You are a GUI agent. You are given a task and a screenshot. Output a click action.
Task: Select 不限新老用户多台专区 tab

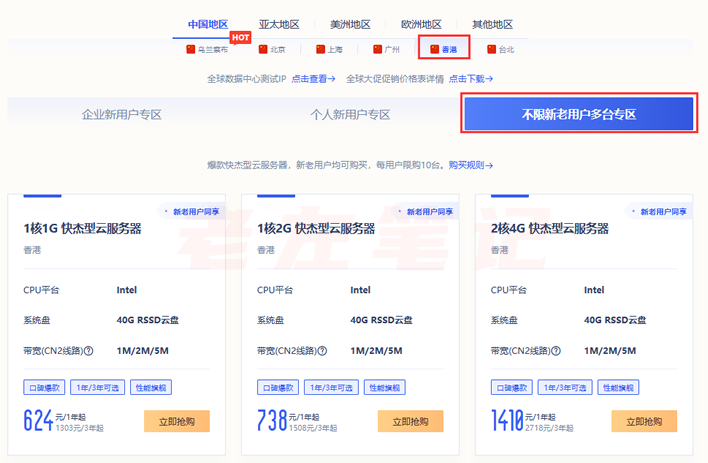(578, 115)
